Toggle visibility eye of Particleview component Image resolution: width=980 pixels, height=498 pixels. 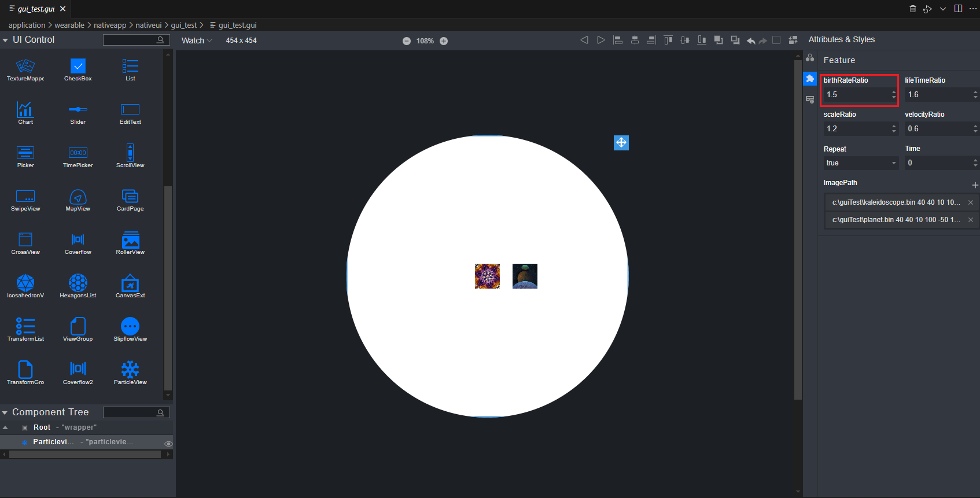tap(168, 444)
